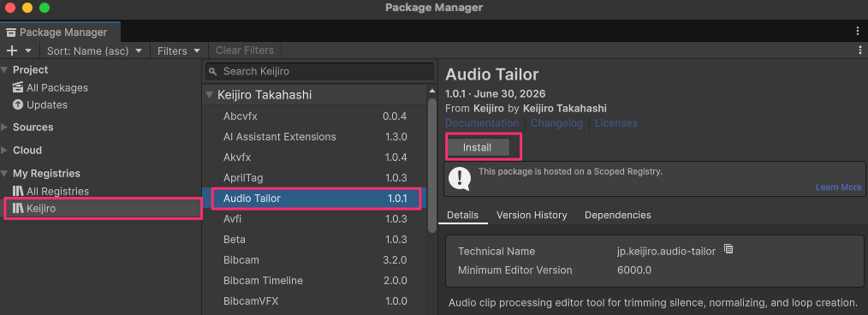Click the plus add package icon
Viewport: 868px width, 315px height.
point(12,51)
